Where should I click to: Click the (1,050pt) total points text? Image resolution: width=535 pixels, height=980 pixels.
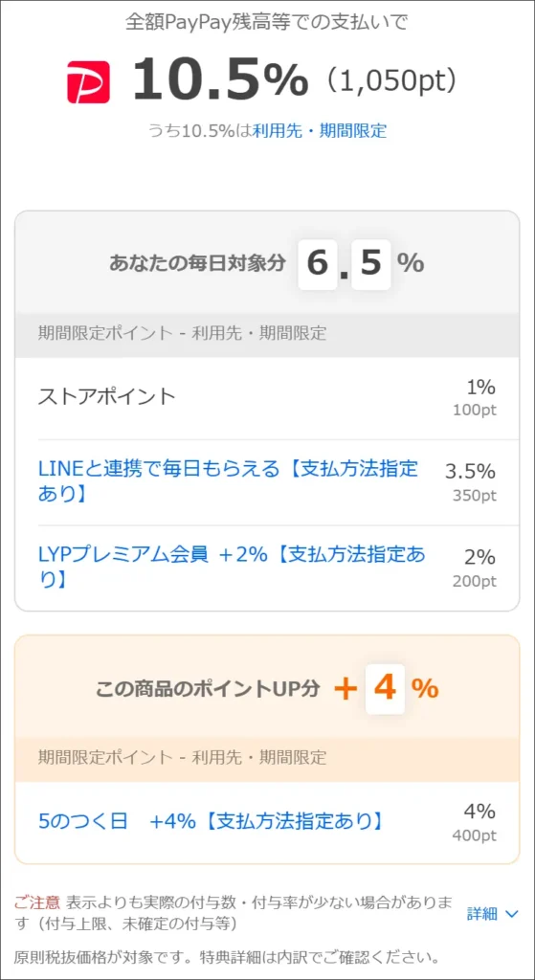point(390,80)
